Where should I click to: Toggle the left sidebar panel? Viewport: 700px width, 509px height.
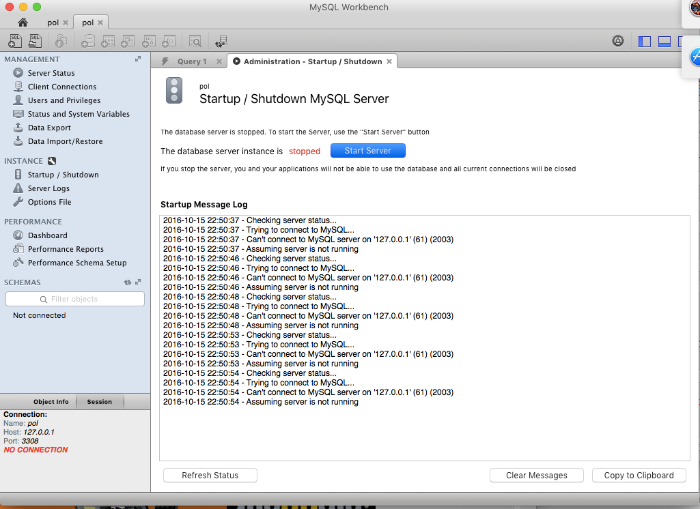[644, 41]
